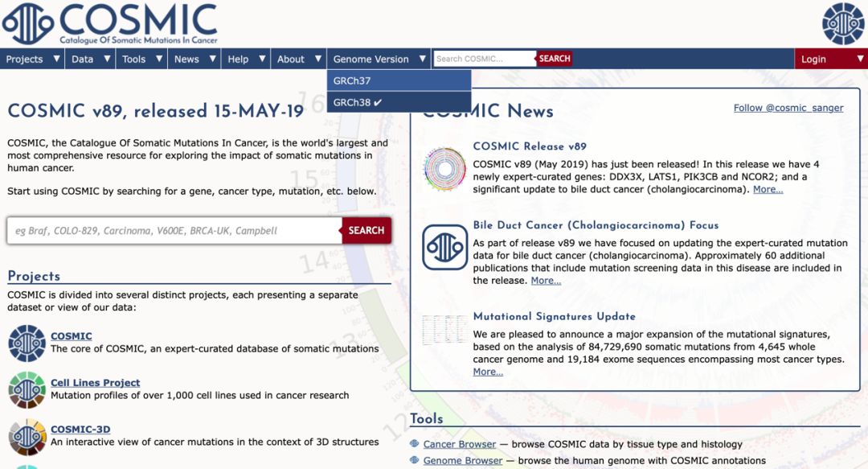This screenshot has height=469, width=868.
Task: Click the Projects section heading
Action: tap(34, 275)
